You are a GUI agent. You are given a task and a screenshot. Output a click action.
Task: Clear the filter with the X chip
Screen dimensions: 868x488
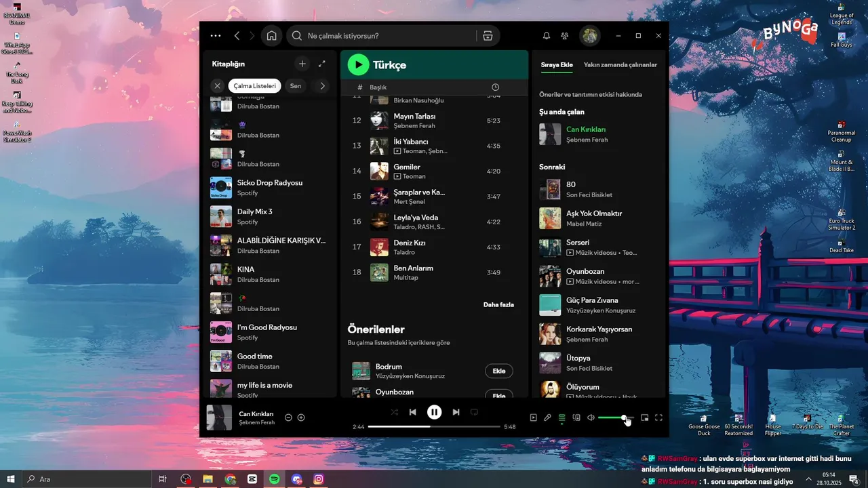(x=217, y=86)
